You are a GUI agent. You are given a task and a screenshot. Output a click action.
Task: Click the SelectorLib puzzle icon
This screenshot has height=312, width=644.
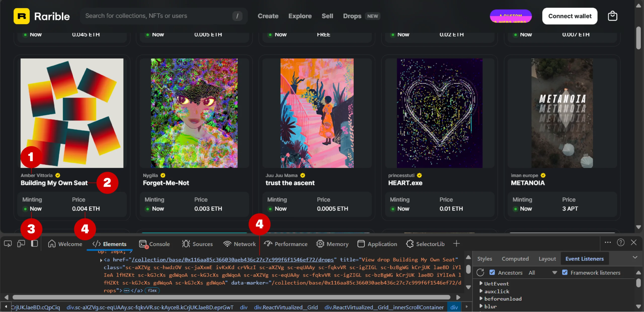tap(410, 244)
